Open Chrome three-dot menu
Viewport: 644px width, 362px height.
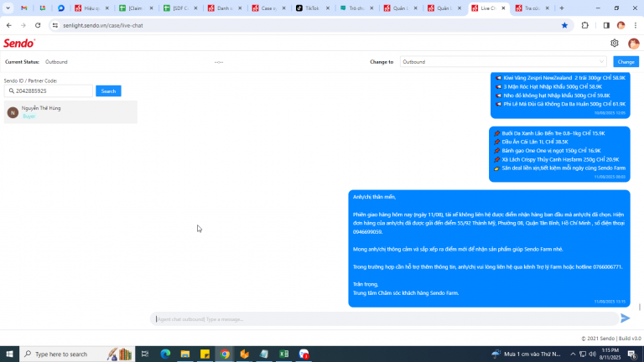tap(636, 25)
